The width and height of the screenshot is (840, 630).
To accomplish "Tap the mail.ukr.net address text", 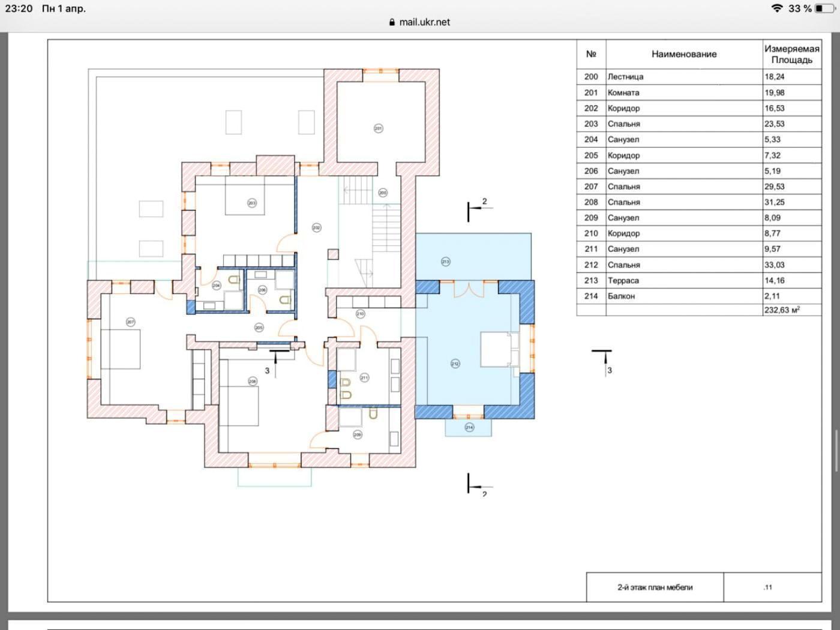I will (424, 22).
